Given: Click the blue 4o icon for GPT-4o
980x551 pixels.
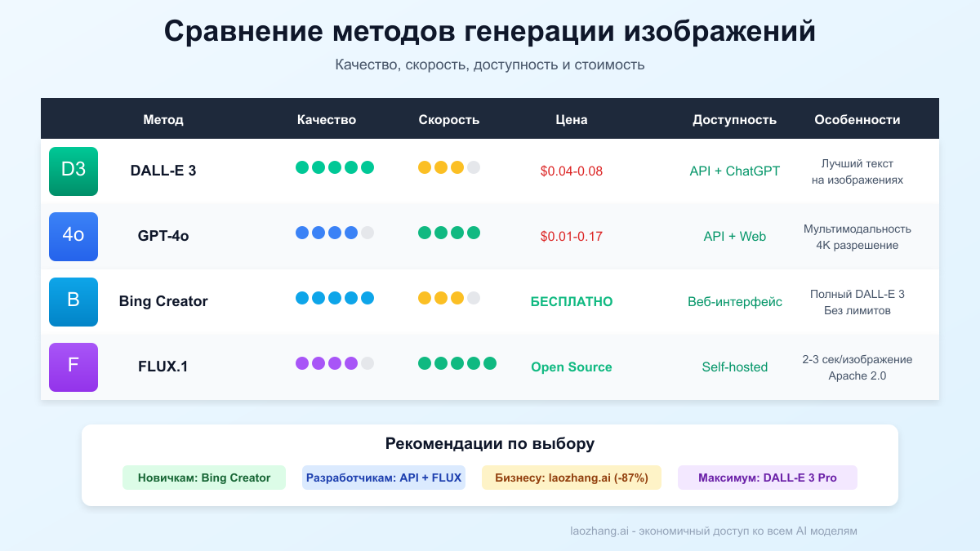Looking at the screenshot, I should 73,237.
